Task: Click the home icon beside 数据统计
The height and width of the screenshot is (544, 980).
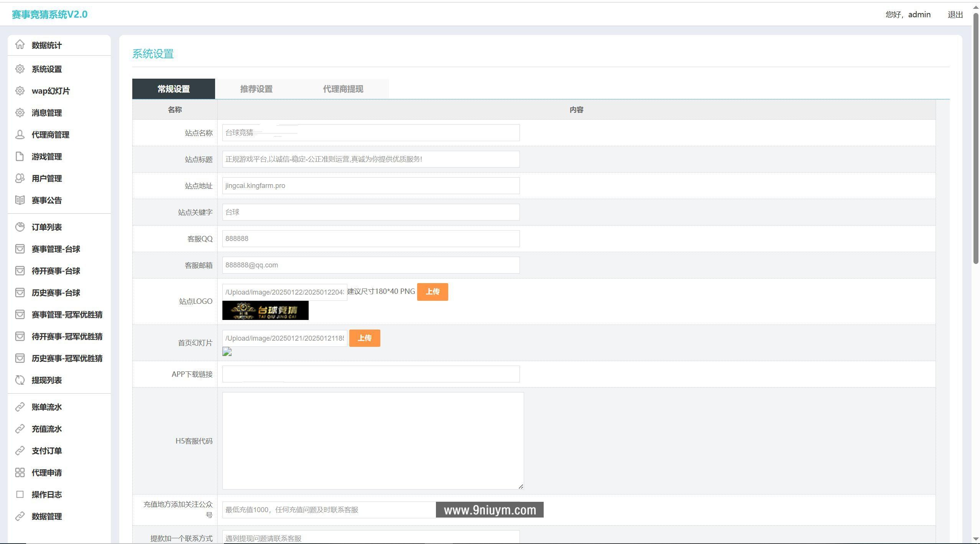Action: pos(20,45)
